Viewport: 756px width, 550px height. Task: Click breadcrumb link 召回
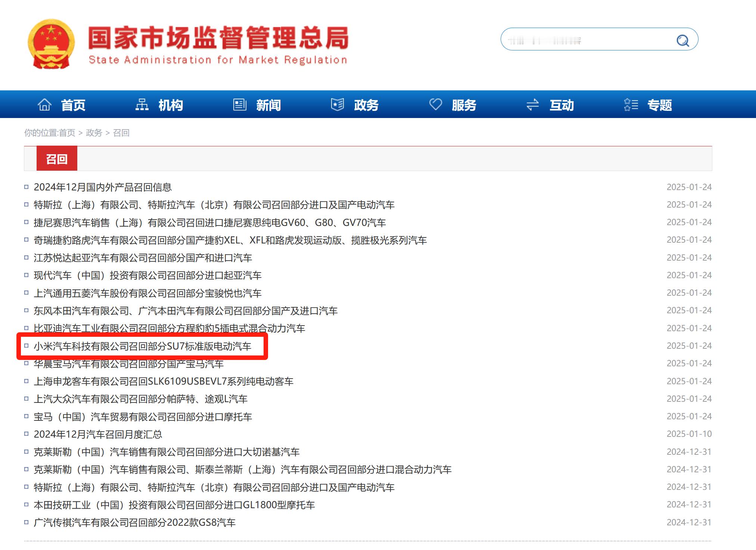click(121, 133)
